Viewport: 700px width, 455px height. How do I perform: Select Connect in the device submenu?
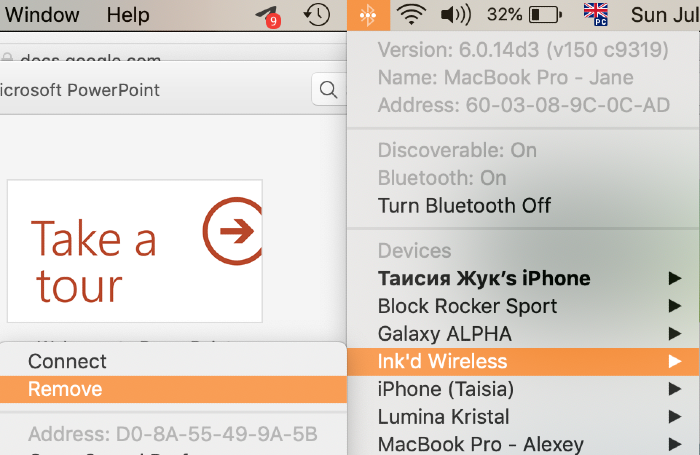click(x=173, y=361)
